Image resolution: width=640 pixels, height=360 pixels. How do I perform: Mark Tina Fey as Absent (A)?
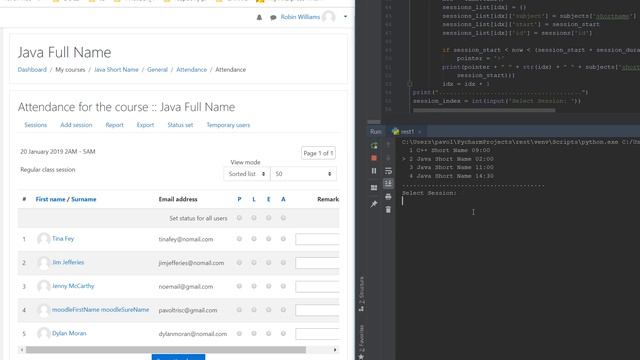click(x=283, y=239)
